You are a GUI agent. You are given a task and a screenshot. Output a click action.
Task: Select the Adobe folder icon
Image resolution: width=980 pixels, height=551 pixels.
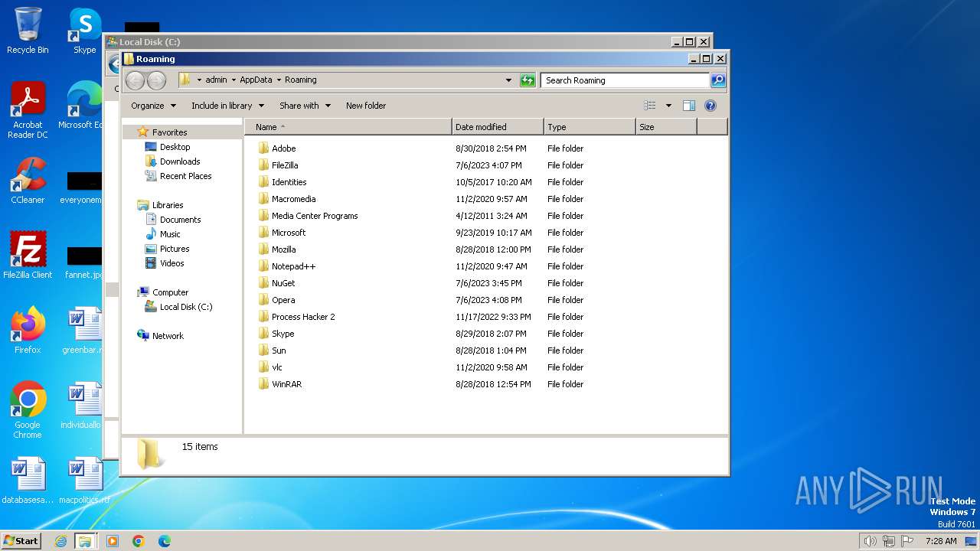point(263,148)
